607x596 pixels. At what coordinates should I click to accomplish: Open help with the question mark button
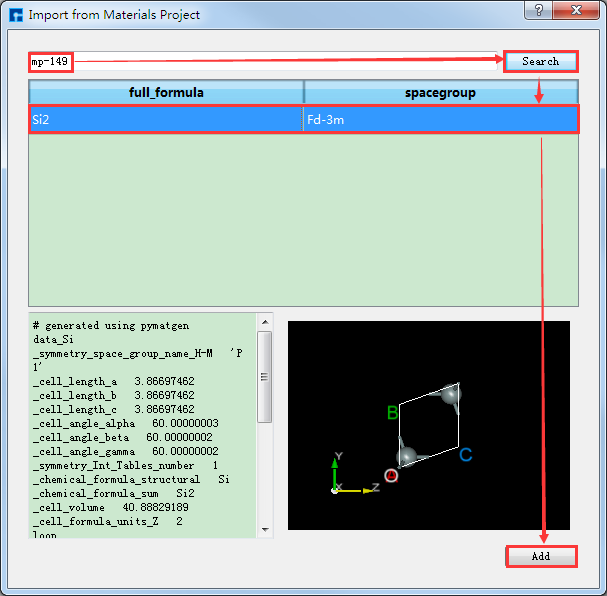point(539,11)
